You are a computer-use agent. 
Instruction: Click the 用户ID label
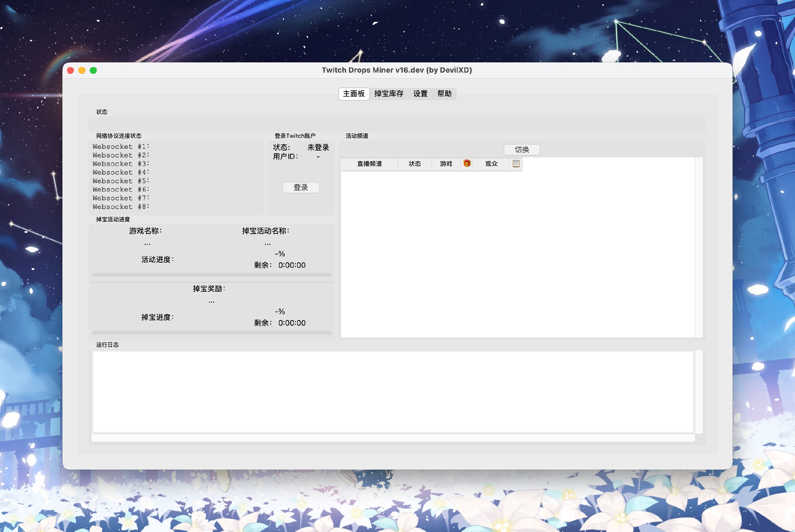(285, 156)
